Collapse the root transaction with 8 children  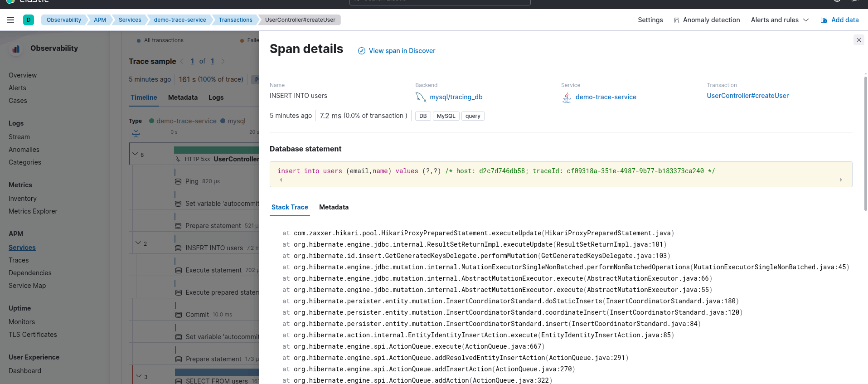point(135,154)
